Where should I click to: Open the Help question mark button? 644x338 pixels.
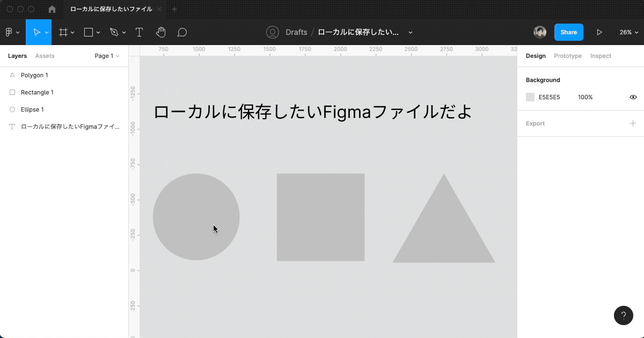click(x=623, y=315)
